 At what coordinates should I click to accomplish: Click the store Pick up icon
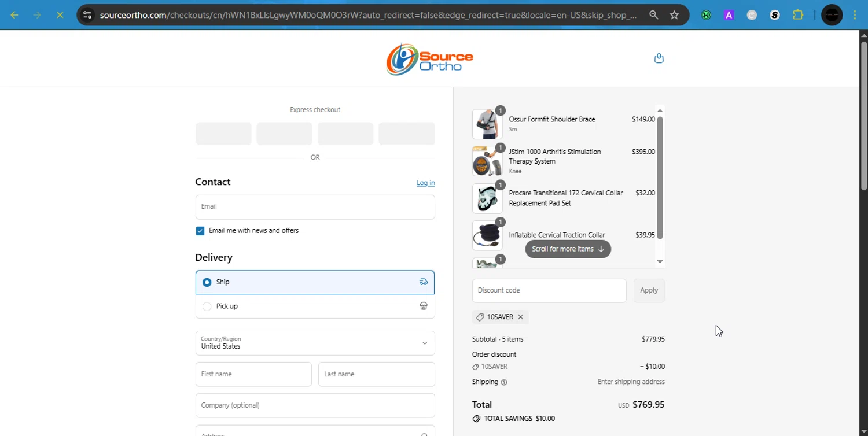(x=424, y=306)
